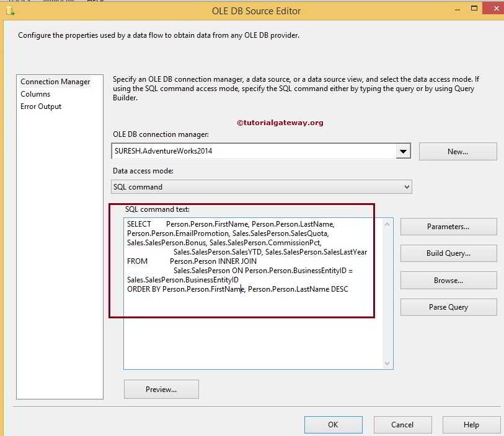Click the SQL text area scrollbar
504x436 pixels.
[x=387, y=291]
